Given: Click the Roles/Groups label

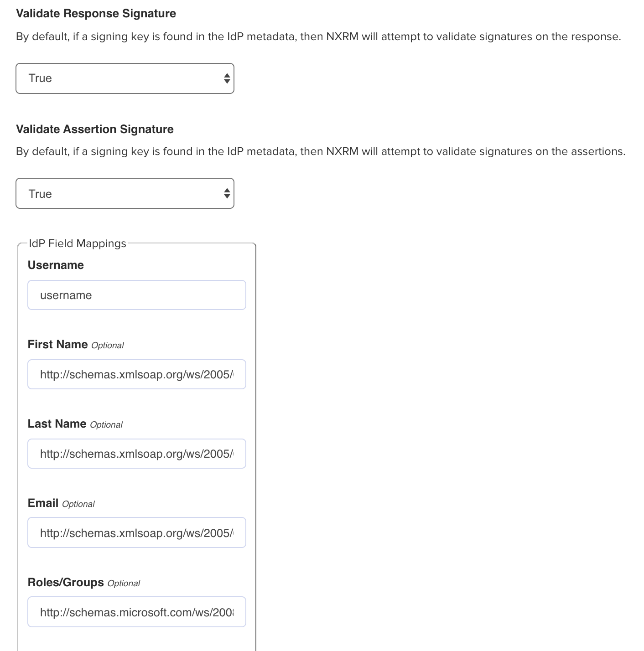Looking at the screenshot, I should click(x=66, y=583).
